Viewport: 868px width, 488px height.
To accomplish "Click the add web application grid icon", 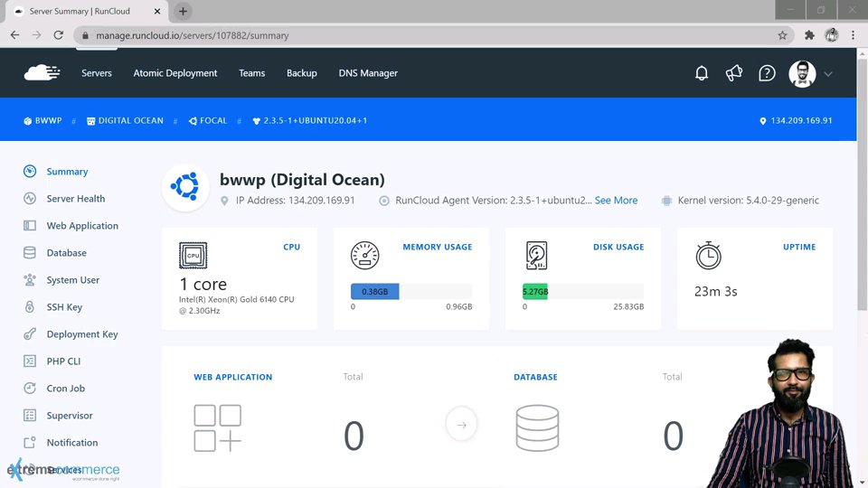I will (x=218, y=427).
